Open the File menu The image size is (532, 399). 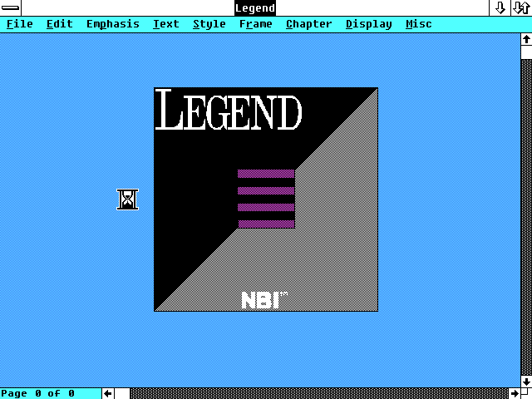click(x=20, y=24)
